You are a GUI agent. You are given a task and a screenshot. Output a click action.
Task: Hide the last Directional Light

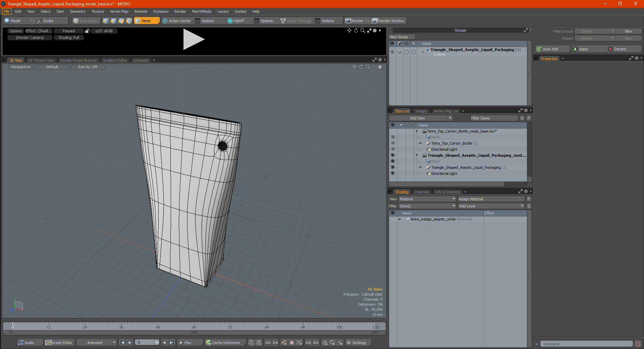(x=392, y=173)
